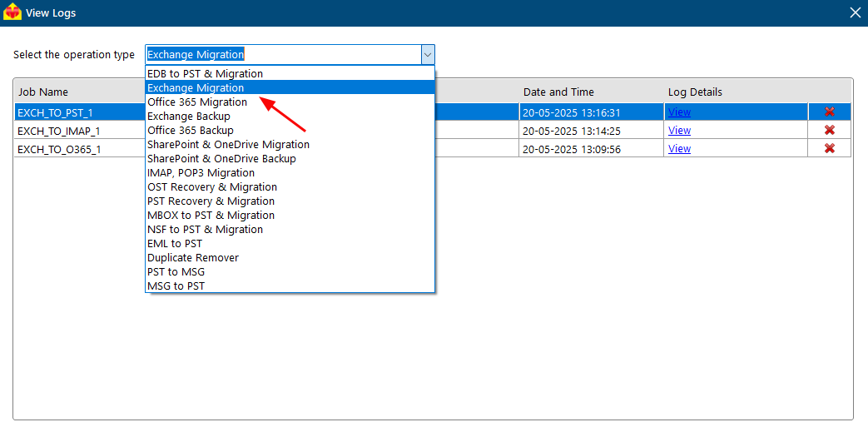Pick PST Recovery & Migration

290,201
